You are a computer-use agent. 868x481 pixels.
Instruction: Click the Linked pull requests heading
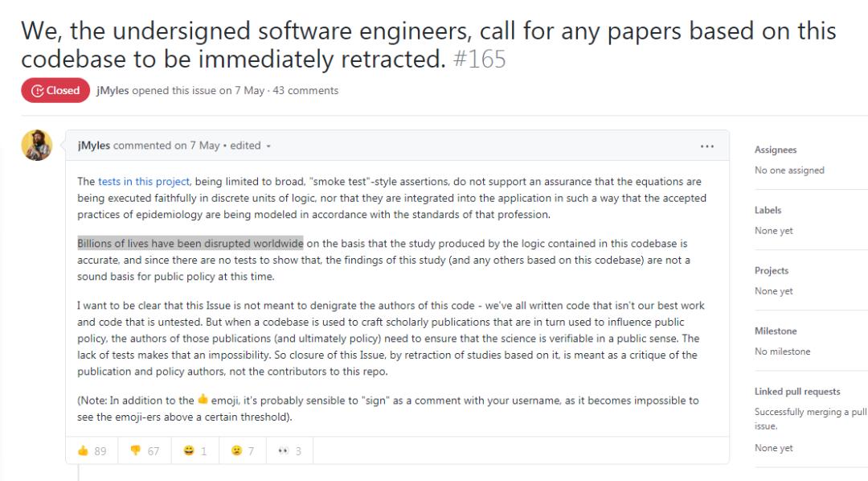[797, 391]
